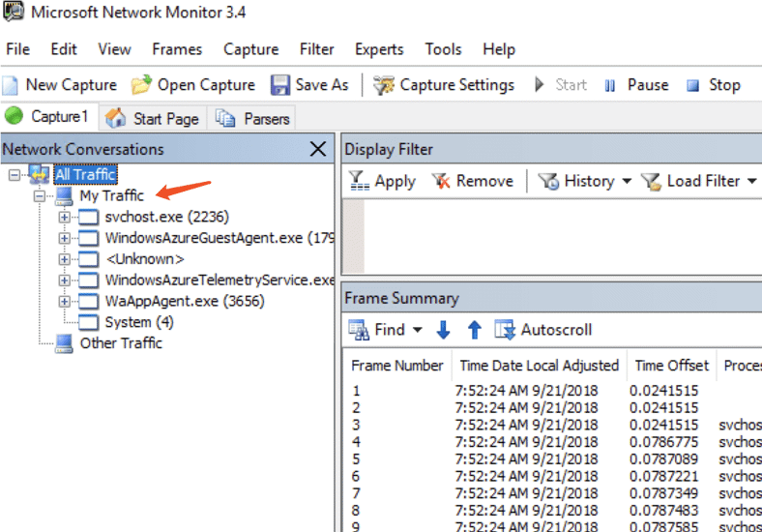Click the Parsers tab documents icon
Viewport: 762px width, 532px height.
tap(225, 118)
